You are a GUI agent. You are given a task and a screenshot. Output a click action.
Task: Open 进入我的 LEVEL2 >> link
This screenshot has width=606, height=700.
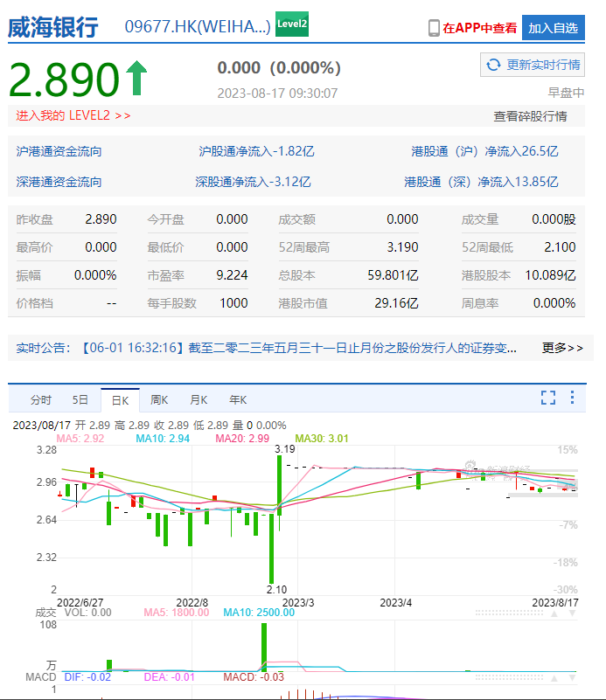click(x=73, y=115)
